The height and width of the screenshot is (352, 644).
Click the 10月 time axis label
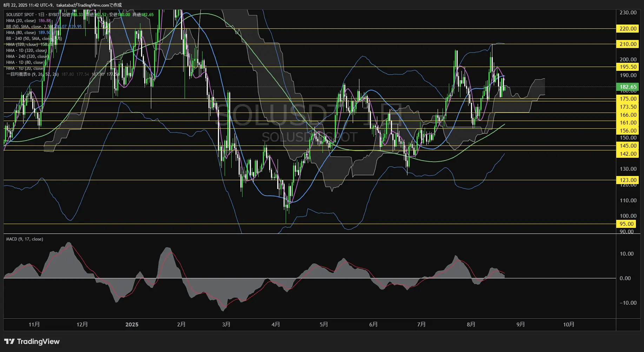click(x=569, y=325)
